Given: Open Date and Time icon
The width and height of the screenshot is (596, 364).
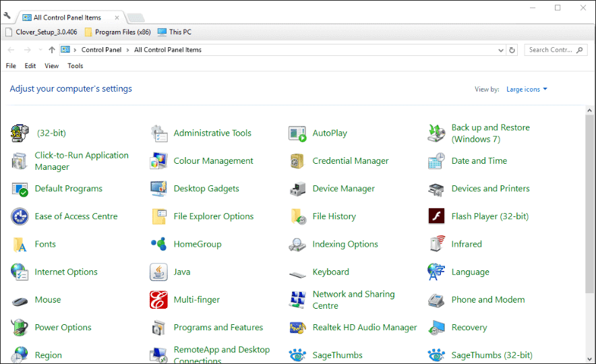Looking at the screenshot, I should [436, 161].
